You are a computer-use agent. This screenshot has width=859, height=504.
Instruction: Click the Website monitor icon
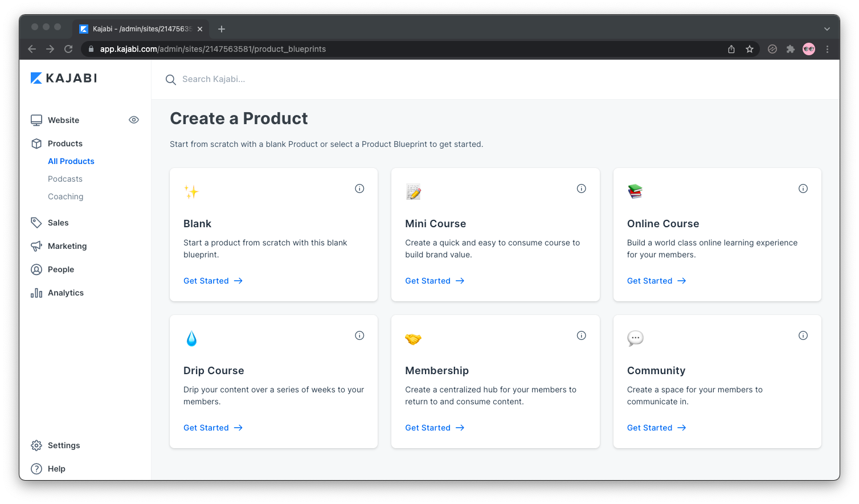tap(36, 120)
